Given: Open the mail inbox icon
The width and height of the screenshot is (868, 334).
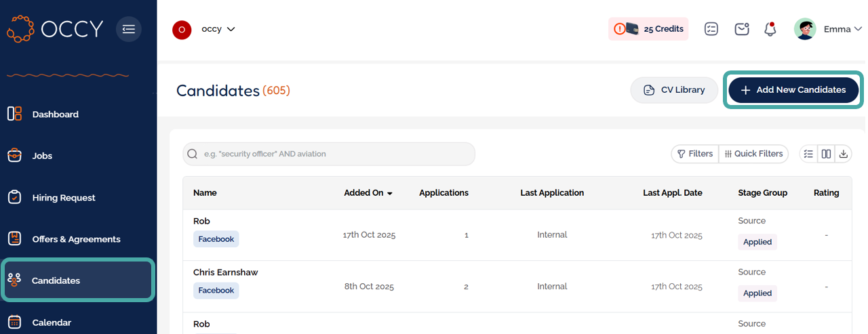Looking at the screenshot, I should tap(742, 29).
